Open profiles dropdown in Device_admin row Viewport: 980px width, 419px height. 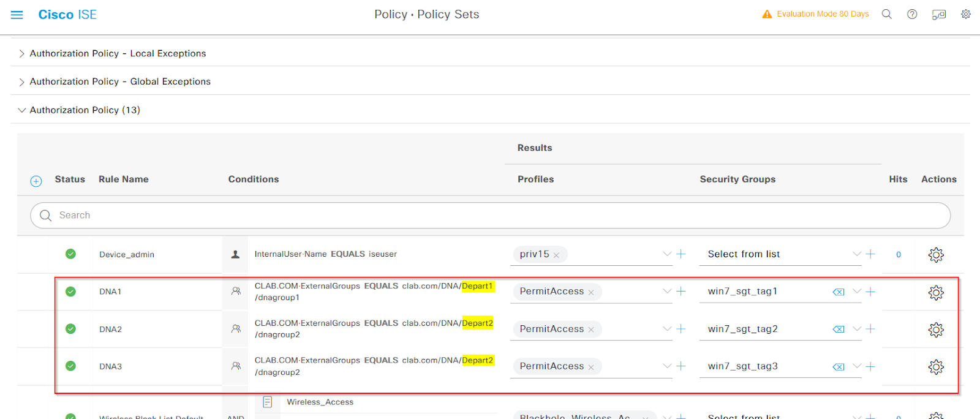(667, 254)
